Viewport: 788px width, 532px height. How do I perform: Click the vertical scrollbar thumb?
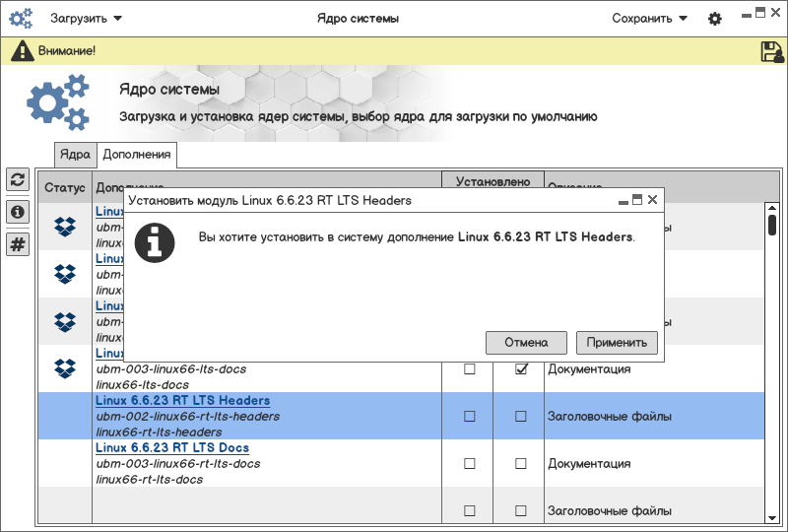pos(772,225)
